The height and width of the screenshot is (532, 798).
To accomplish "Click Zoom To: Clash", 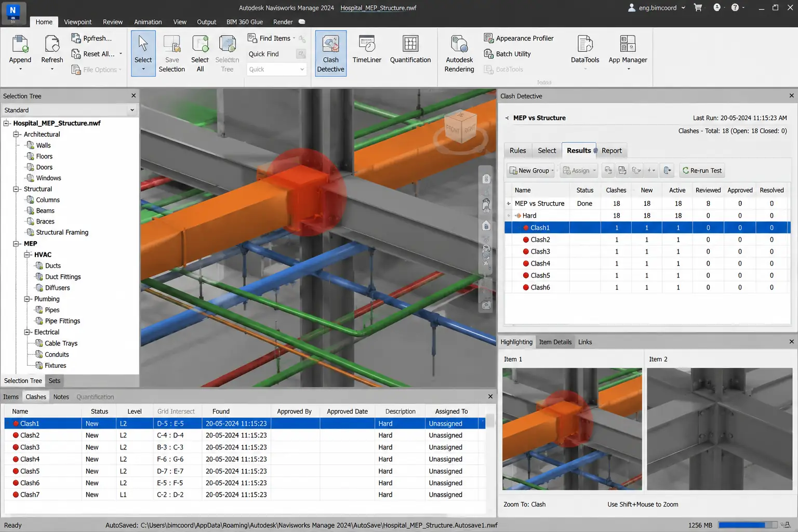I will click(524, 504).
